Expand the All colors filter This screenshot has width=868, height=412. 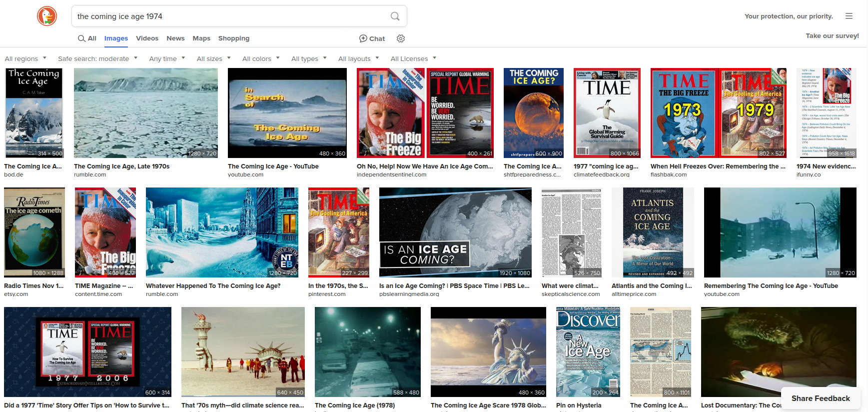(x=261, y=58)
